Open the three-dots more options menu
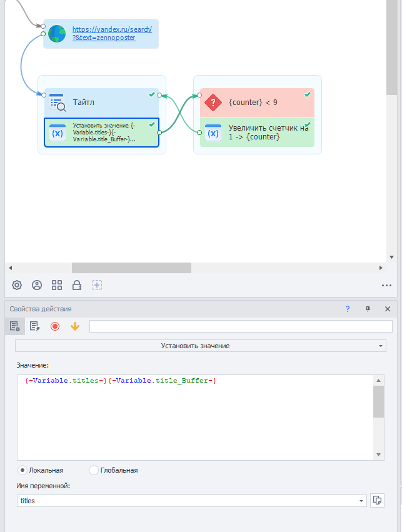The width and height of the screenshot is (402, 532). pos(386,285)
